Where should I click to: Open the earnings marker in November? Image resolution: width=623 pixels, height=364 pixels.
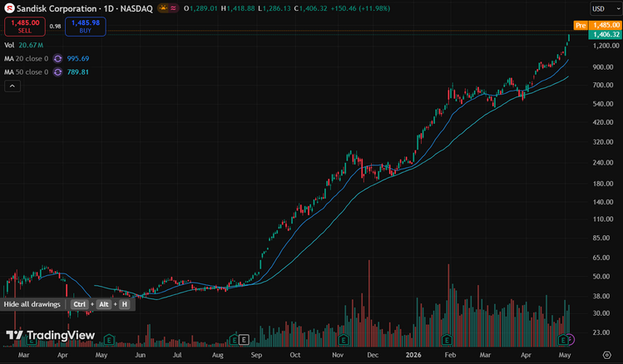click(x=344, y=340)
